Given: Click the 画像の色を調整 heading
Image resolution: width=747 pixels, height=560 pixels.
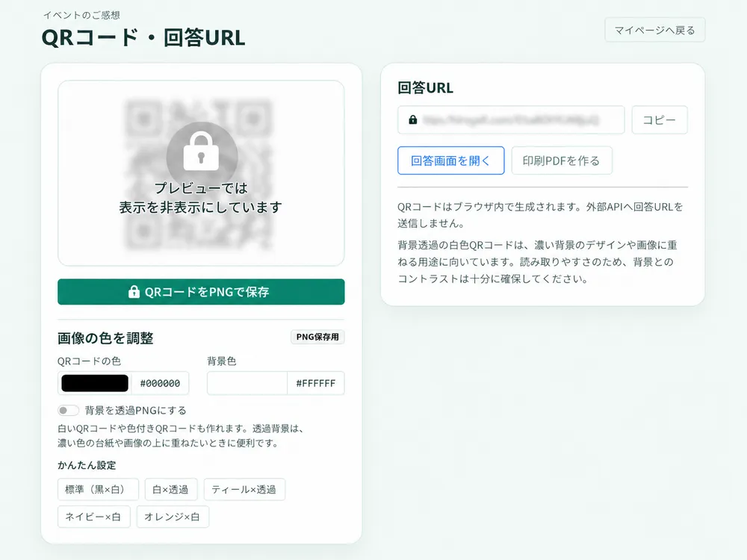Looking at the screenshot, I should pyautogui.click(x=105, y=338).
